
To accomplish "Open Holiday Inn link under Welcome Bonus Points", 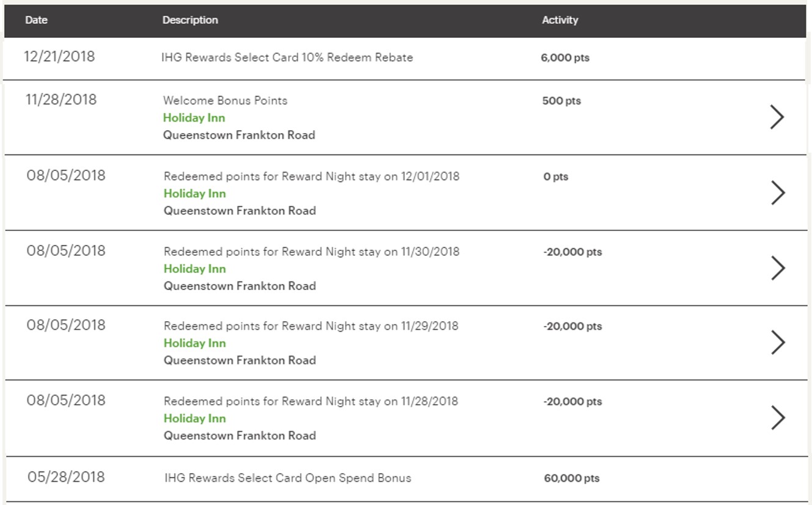I will click(194, 118).
